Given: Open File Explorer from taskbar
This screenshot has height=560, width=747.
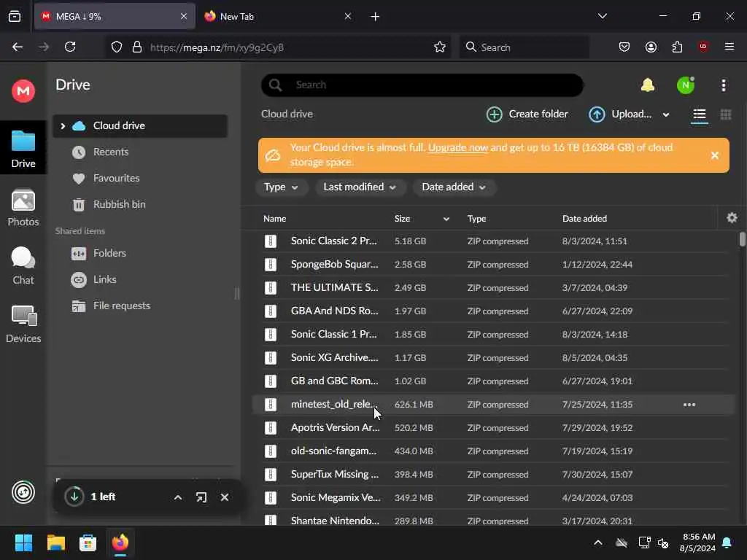Looking at the screenshot, I should click(55, 542).
